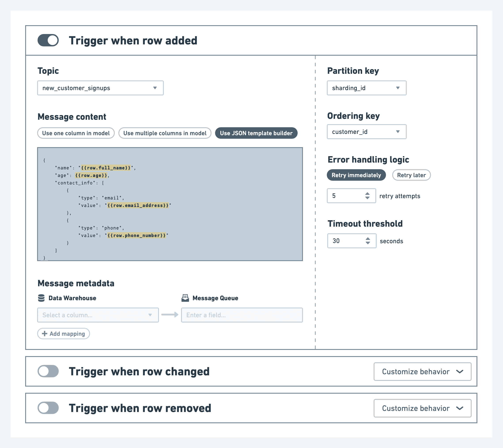Select the Retry later error handling option
The width and height of the screenshot is (503, 448).
[x=411, y=175]
